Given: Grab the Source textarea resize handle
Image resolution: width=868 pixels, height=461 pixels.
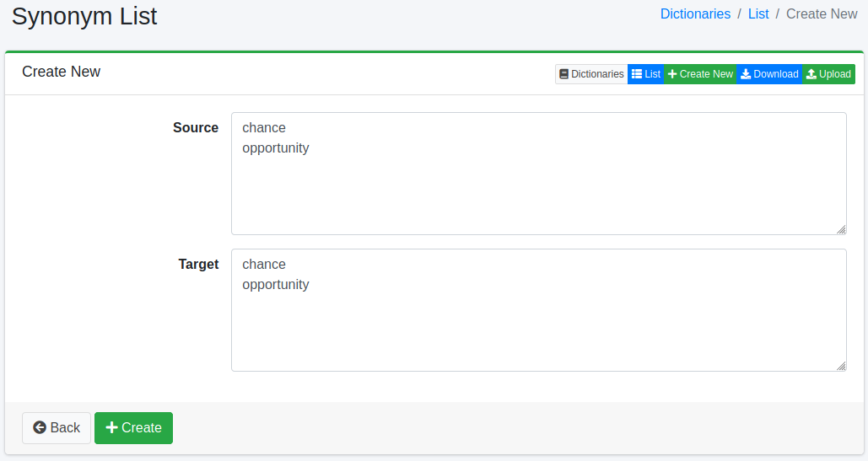Looking at the screenshot, I should (841, 229).
